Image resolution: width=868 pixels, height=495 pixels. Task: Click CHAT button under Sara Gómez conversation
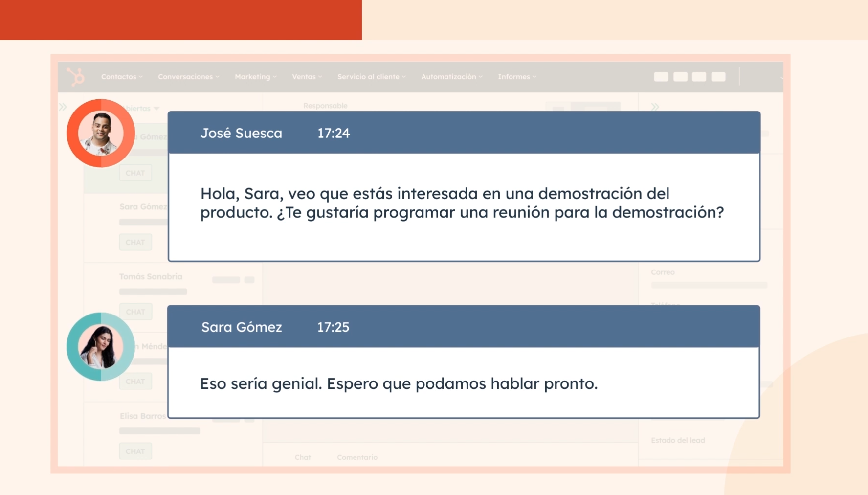135,242
